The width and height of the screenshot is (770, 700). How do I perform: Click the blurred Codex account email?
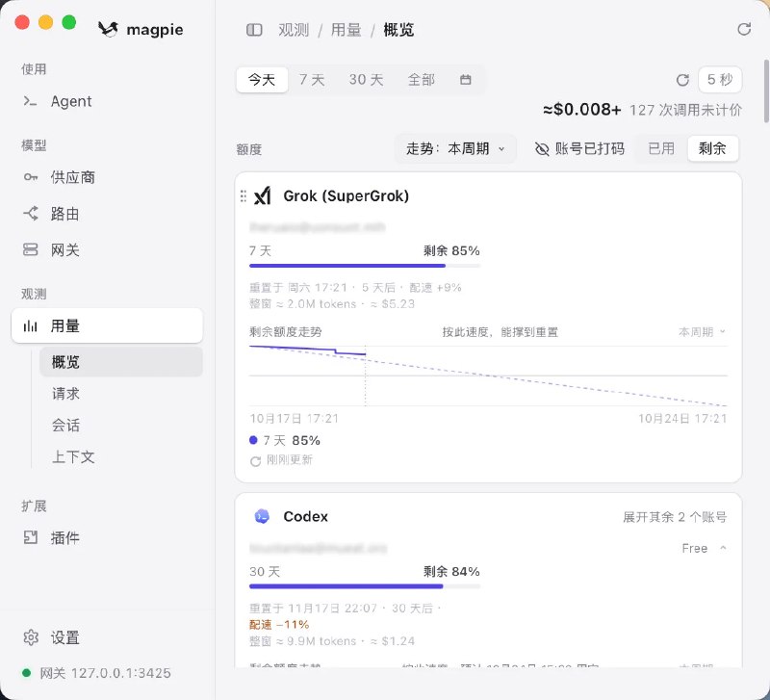tap(319, 548)
